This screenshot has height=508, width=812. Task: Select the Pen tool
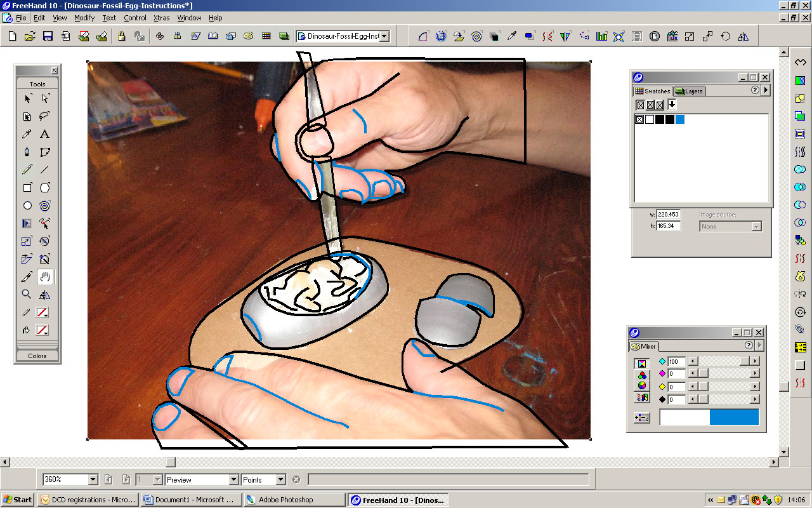click(x=27, y=152)
